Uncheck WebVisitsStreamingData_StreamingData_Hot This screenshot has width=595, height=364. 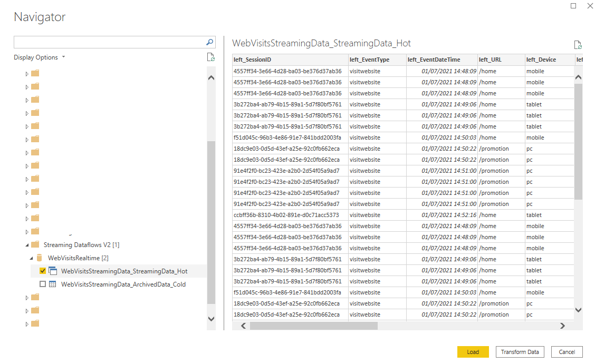[42, 271]
